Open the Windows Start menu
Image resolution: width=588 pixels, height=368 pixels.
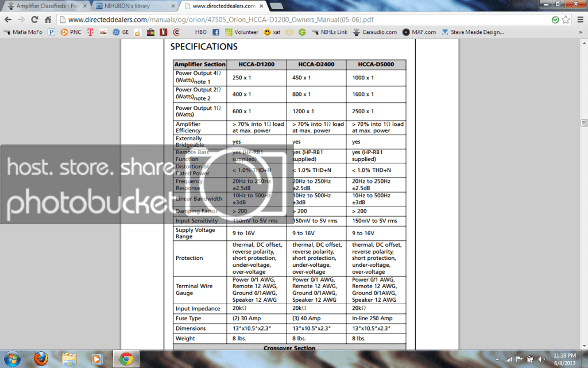pyautogui.click(x=11, y=359)
